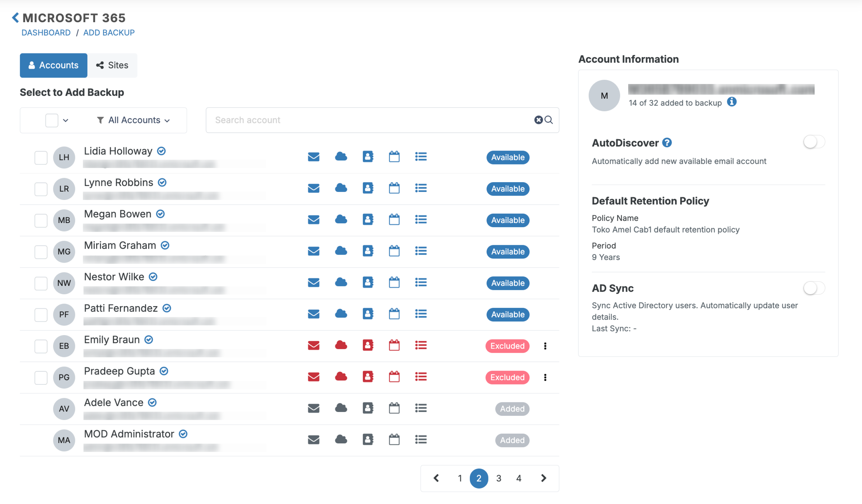
Task: Click Emily Braun's red mail icon
Action: click(x=314, y=345)
